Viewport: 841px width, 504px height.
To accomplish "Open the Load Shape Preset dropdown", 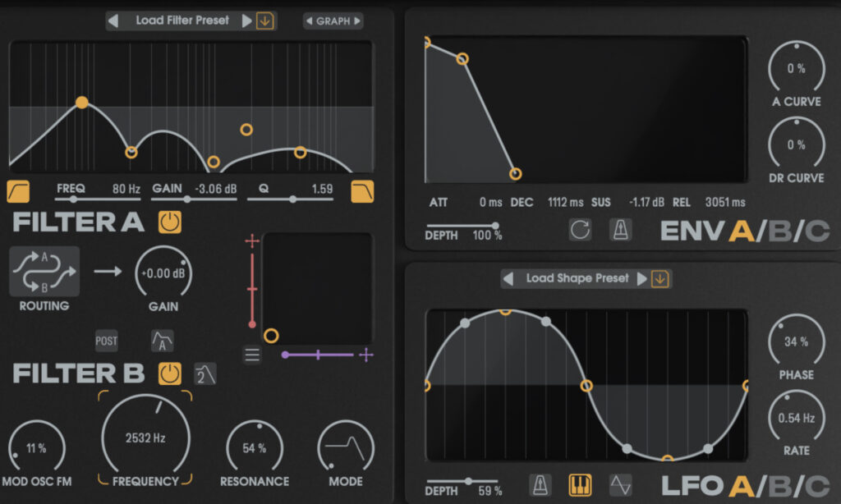I will 577,278.
